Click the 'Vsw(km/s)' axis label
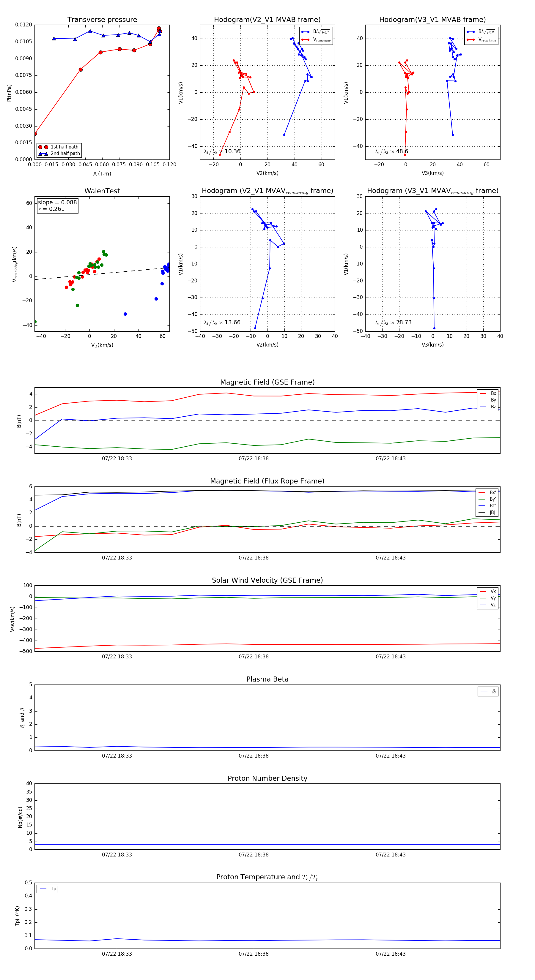This screenshot has width=535, height=980. point(12,619)
